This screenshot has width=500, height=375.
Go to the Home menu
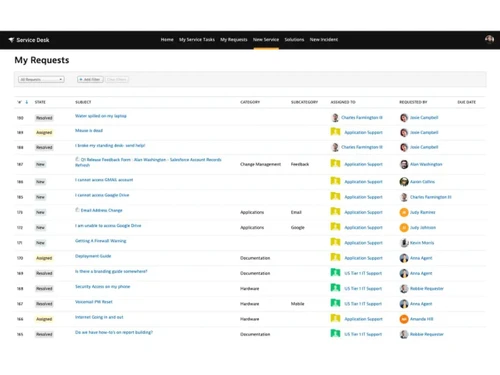(x=167, y=40)
